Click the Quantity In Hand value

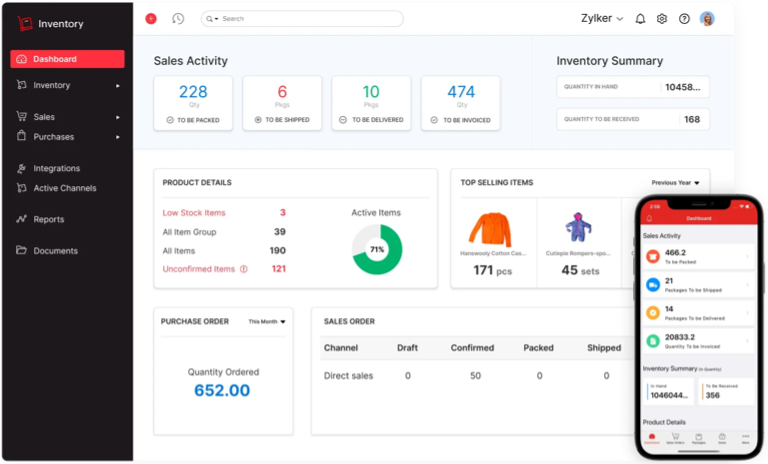[683, 87]
